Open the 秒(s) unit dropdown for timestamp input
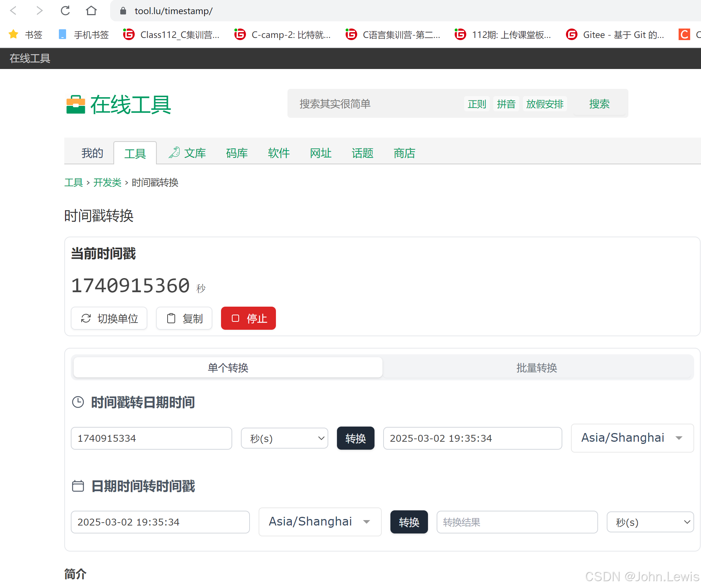701x588 pixels. [x=285, y=438]
